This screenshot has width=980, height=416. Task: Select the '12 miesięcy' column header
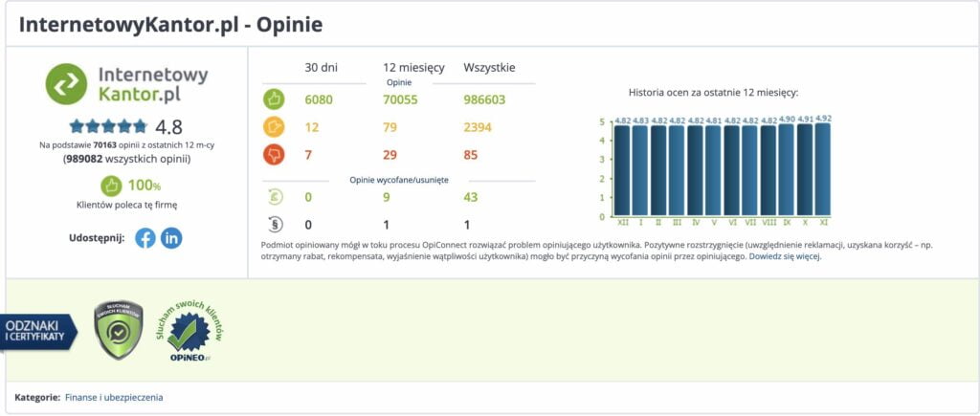[x=413, y=68]
